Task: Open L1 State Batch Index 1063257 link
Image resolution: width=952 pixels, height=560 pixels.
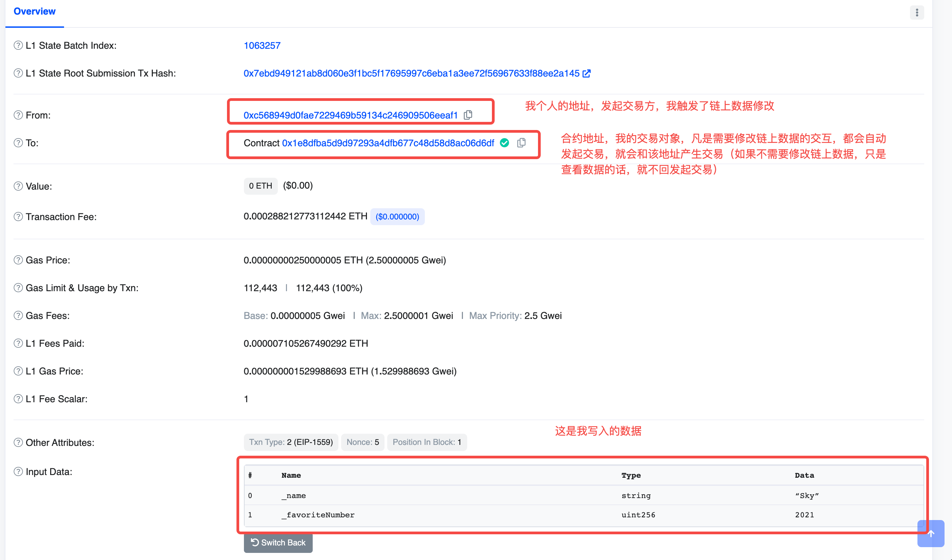Action: point(262,46)
